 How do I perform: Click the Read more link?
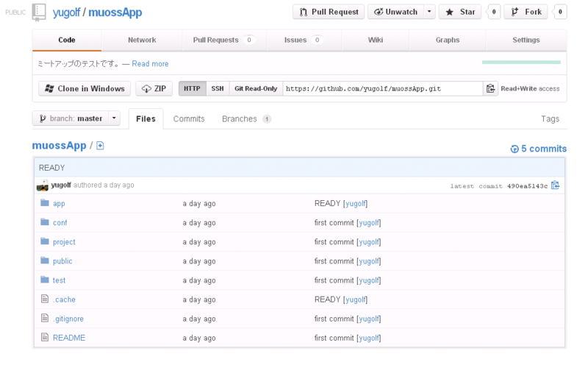(x=150, y=64)
